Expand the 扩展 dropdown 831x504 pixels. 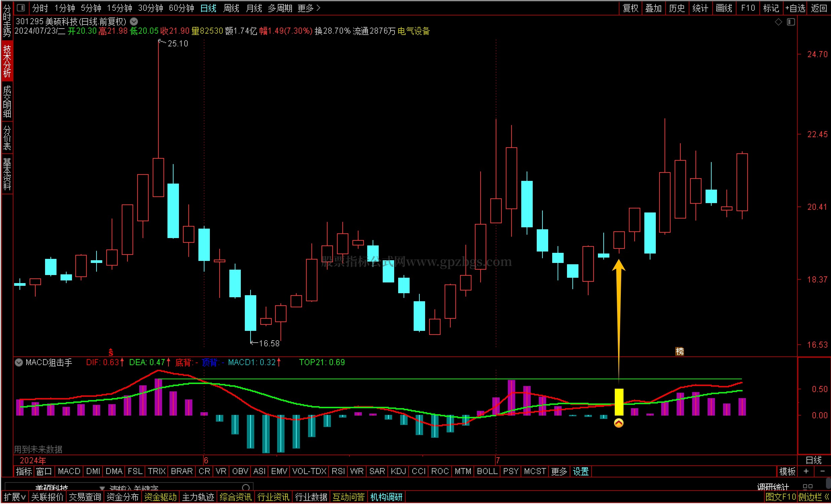14,497
